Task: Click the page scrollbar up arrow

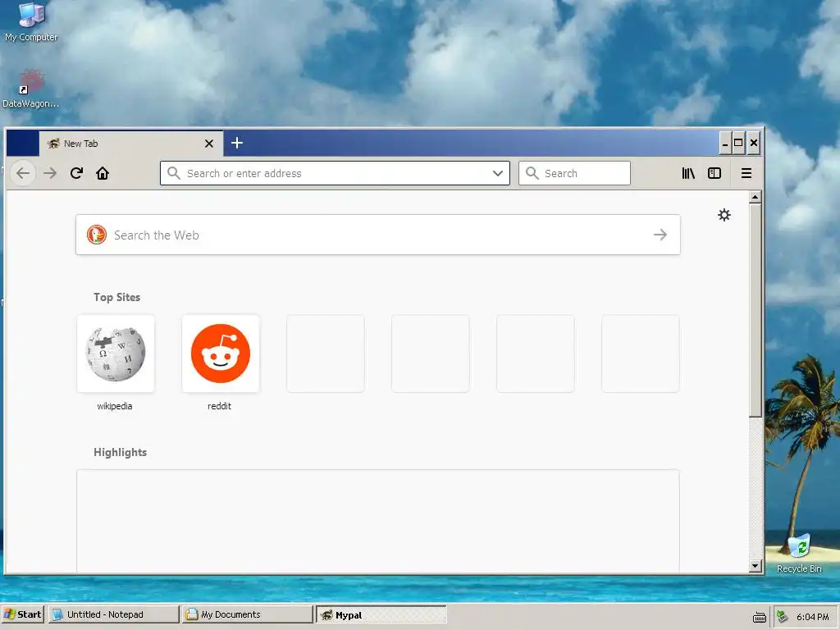Action: 756,197
